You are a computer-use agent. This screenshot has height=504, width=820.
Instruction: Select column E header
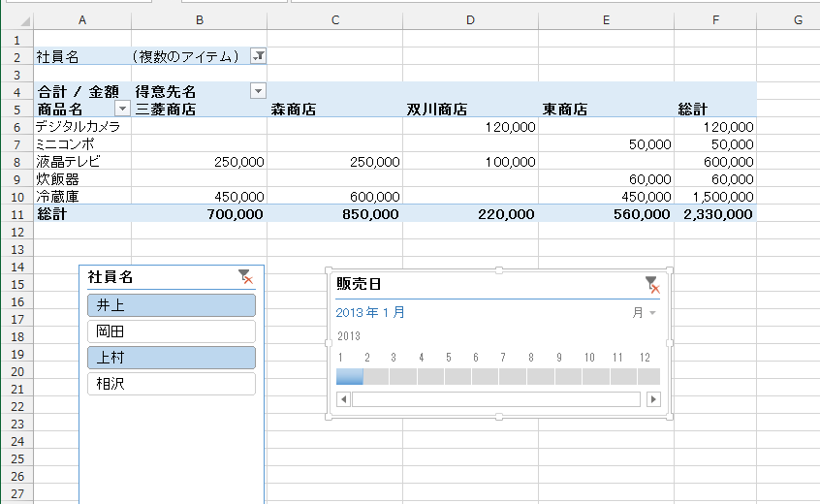pos(606,19)
